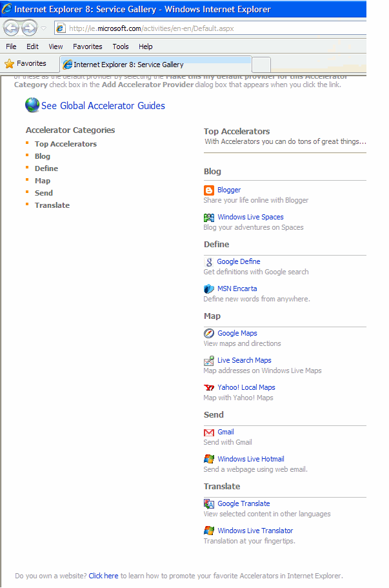This screenshot has width=389, height=588.
Task: Open Google Maps link
Action: point(237,334)
